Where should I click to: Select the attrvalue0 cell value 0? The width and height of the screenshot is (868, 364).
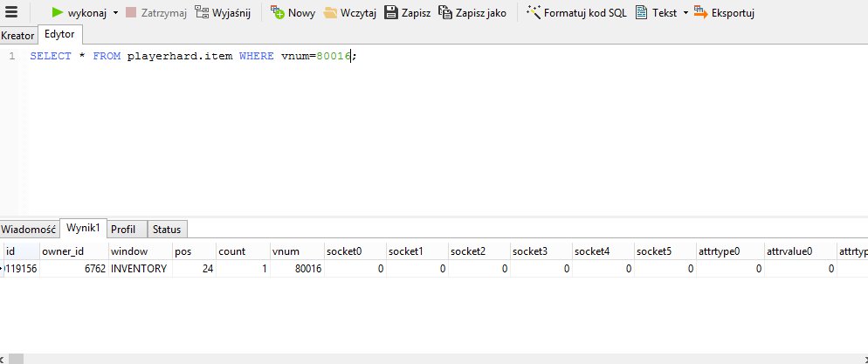(801, 269)
